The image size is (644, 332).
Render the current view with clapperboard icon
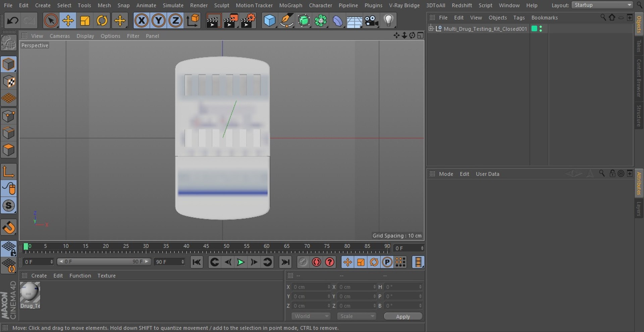coord(213,21)
